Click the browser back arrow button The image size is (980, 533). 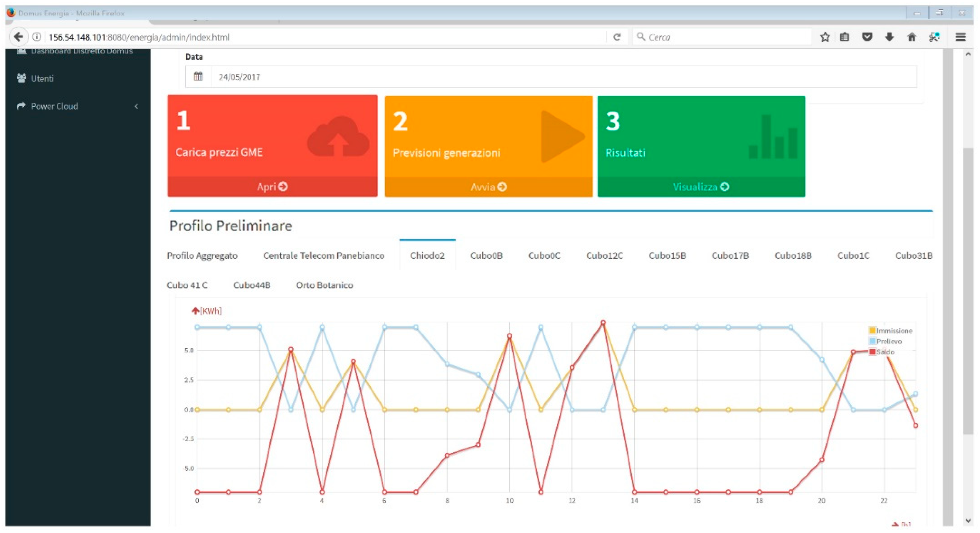[18, 37]
